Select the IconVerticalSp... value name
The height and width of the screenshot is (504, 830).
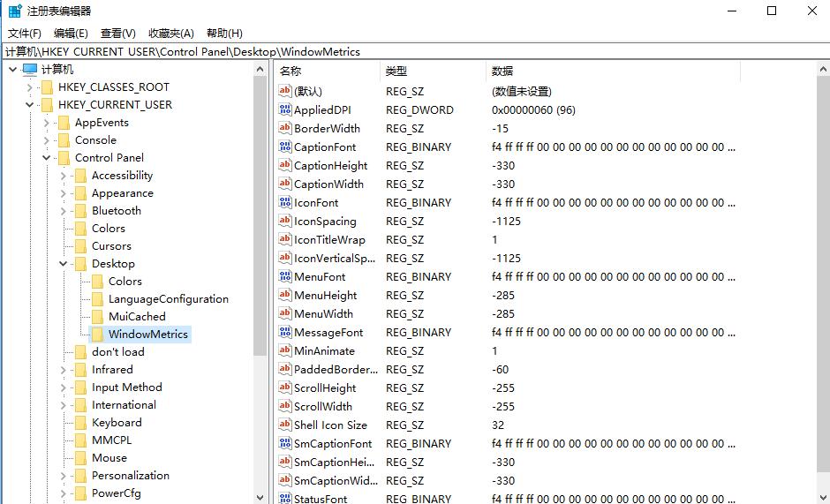[x=335, y=259]
